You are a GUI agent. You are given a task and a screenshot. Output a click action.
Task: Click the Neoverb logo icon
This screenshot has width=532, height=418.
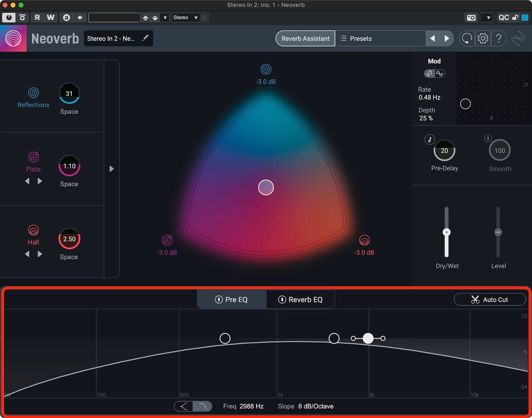coord(13,38)
